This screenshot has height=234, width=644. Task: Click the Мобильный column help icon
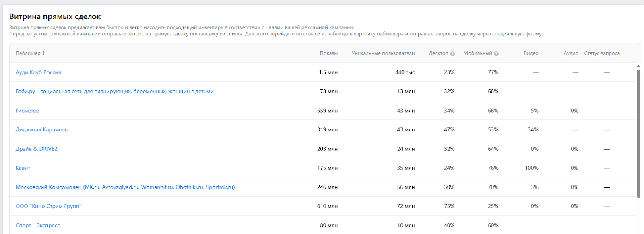pyautogui.click(x=496, y=54)
